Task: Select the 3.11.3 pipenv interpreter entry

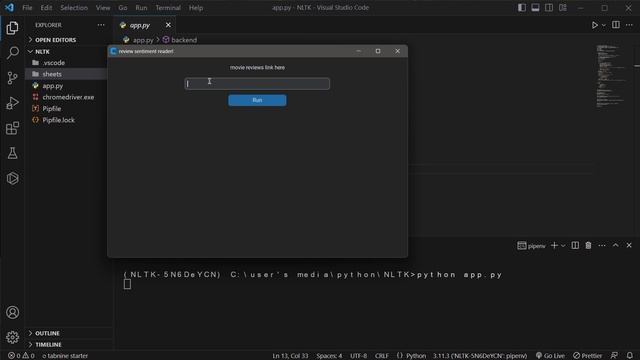Action: 480,356
